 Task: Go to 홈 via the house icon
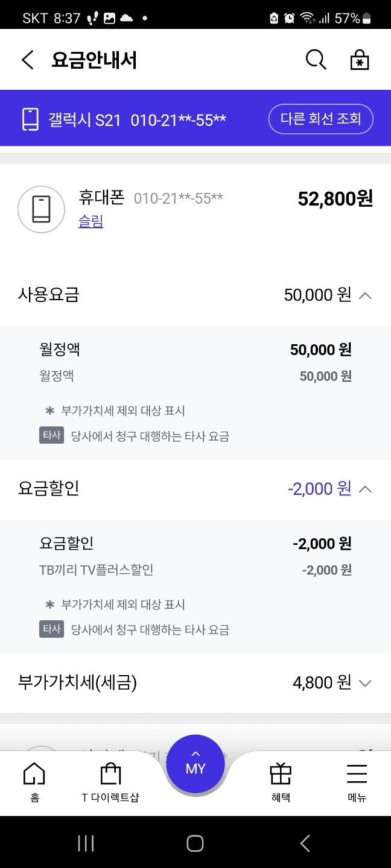(x=34, y=774)
